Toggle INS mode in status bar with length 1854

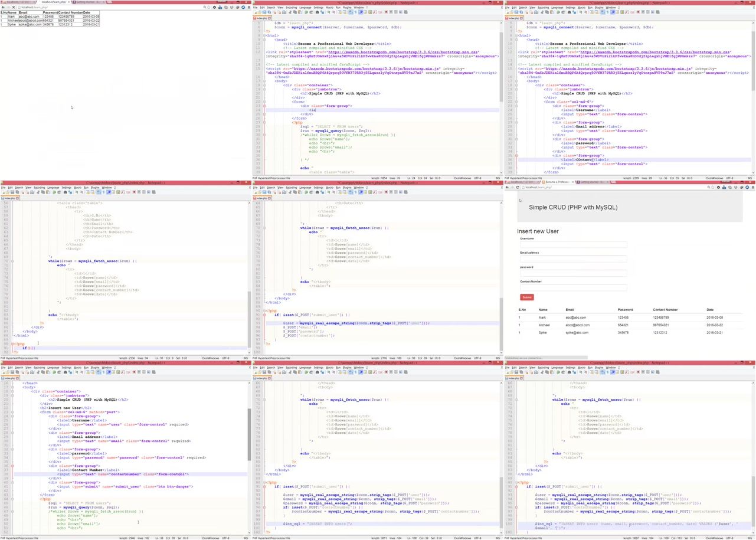tap(498, 178)
